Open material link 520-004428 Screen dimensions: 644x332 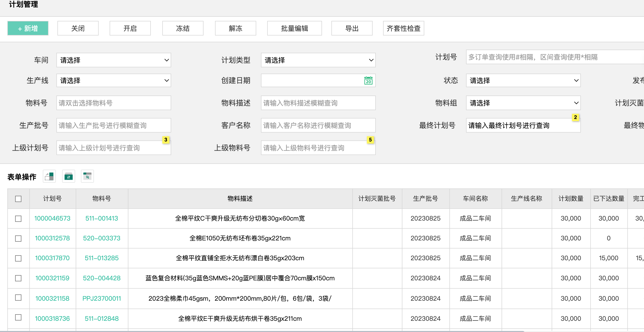pyautogui.click(x=102, y=278)
